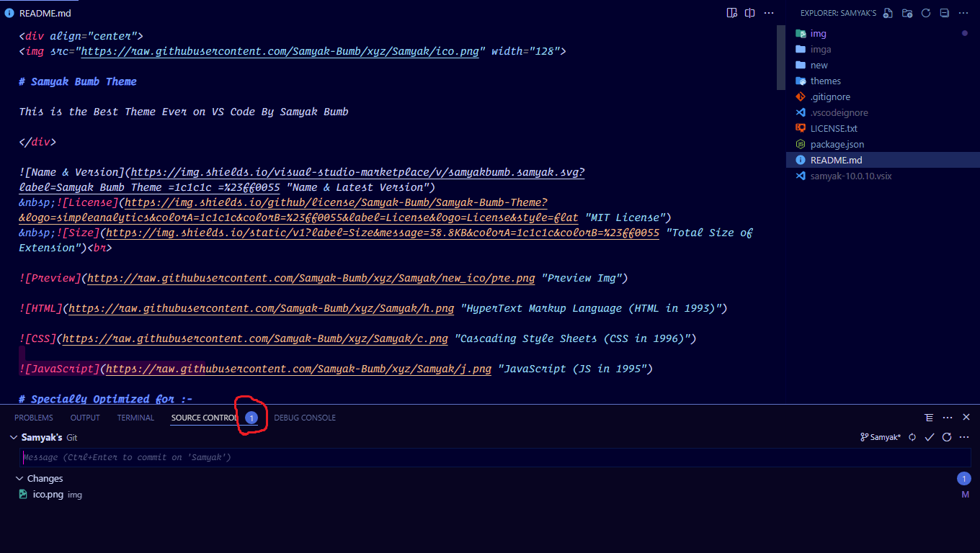Switch to the Terminal tab

tap(135, 418)
